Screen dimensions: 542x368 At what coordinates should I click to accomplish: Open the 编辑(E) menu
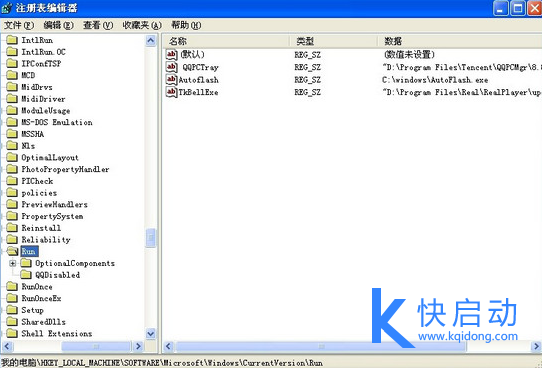(x=58, y=25)
